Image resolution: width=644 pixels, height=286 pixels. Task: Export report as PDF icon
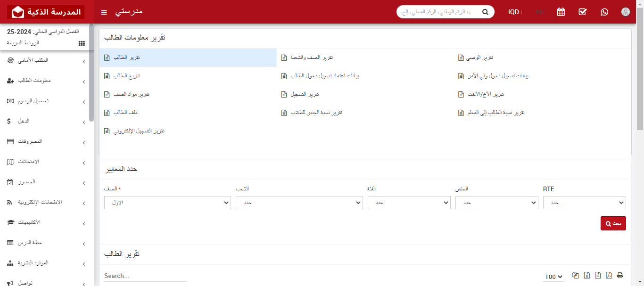coord(609,276)
